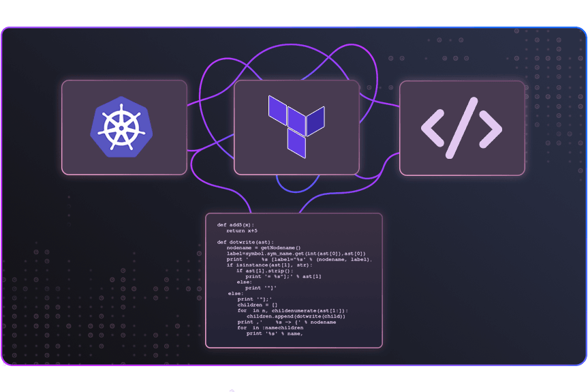588x392 pixels.
Task: Click the "children = []" line
Action: point(258,305)
